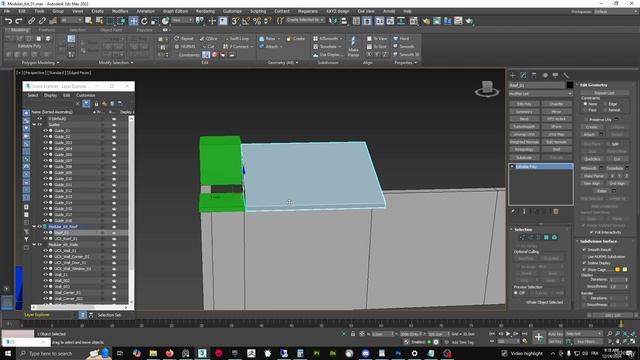Screen dimensions: 640x360
Task: Click the Relax tool in the ribbon
Action: click(270, 38)
